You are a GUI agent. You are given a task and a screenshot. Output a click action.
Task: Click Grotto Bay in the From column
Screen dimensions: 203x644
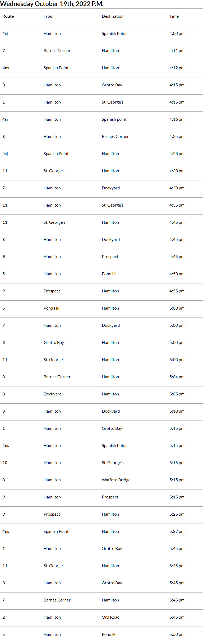click(54, 343)
